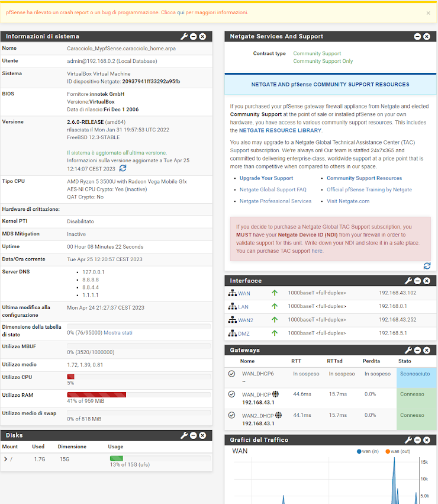Collapse the Gateways panel
Viewport: 438px width, 504px height.
417,351
